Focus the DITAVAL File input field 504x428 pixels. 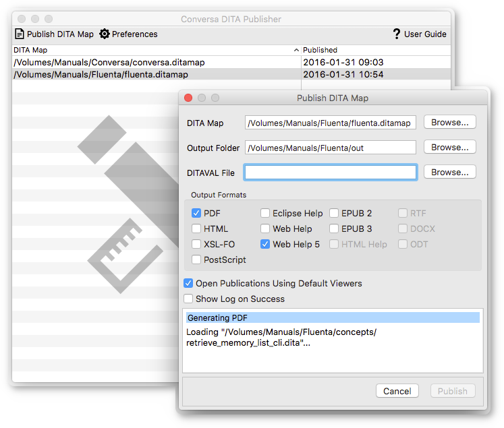point(330,173)
